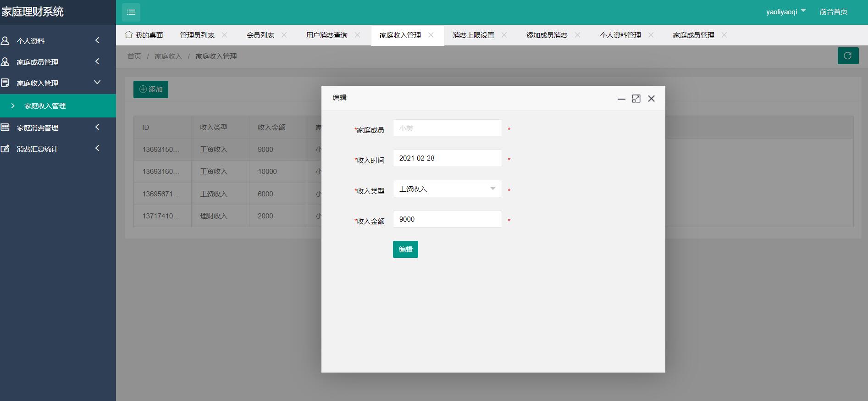Minimize the 编辑 dialog
Screen dimensions: 868x401
point(621,99)
